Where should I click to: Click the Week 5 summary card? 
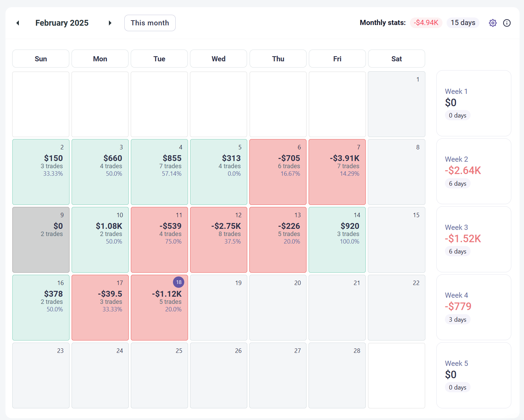click(x=474, y=375)
